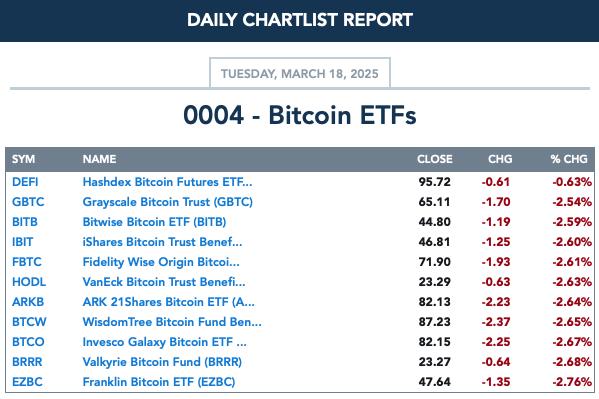
Task: Open Franklin Bitcoin ETF (EZBC) link
Action: [159, 382]
